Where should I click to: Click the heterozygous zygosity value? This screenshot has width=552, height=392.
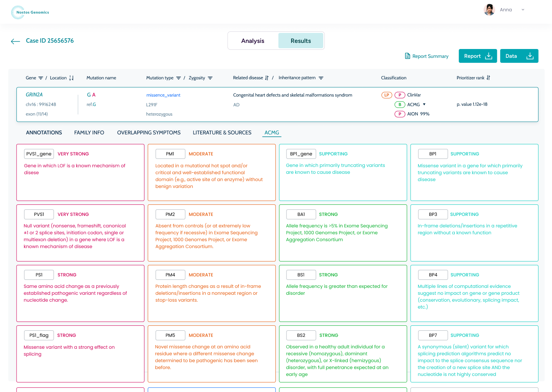tap(159, 114)
